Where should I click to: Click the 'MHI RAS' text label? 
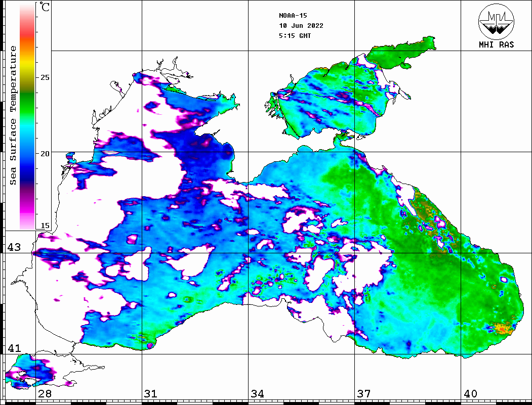pyautogui.click(x=496, y=44)
